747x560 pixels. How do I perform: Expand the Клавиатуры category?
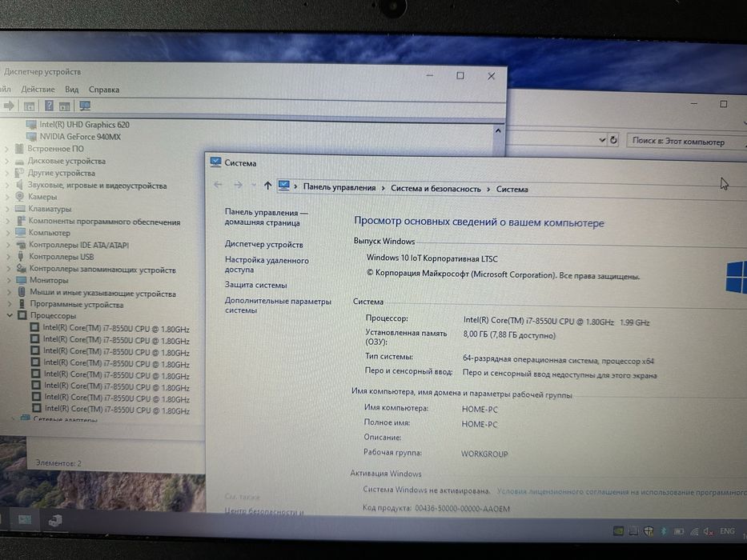[x=7, y=209]
